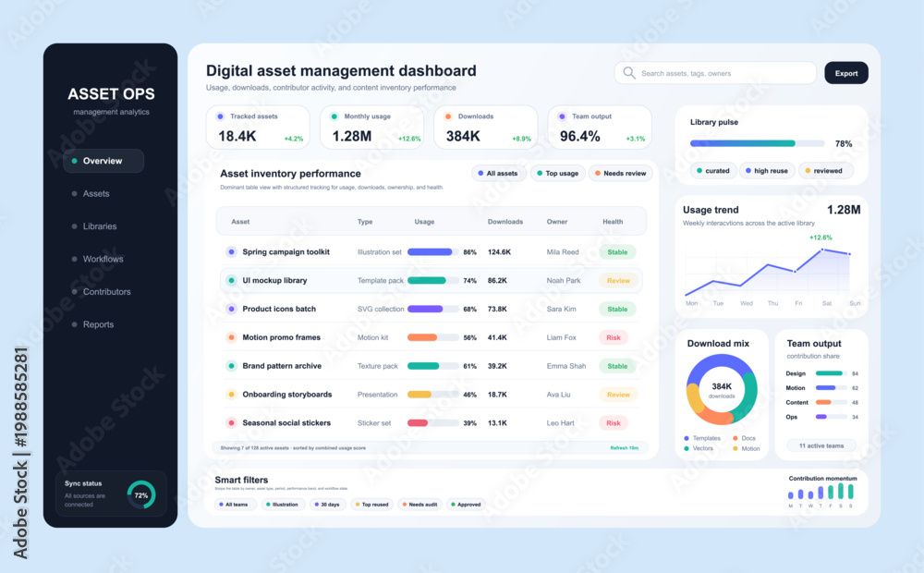Click the Contribution momentum bar chart
The width and height of the screenshot is (924, 573).
(x=821, y=492)
